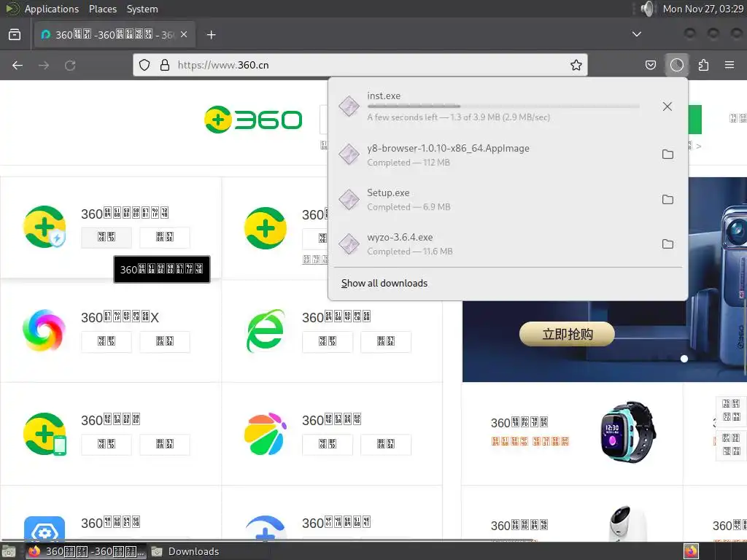Viewport: 747px width, 560px height.
Task: Click first button under browser X card
Action: 107,341
